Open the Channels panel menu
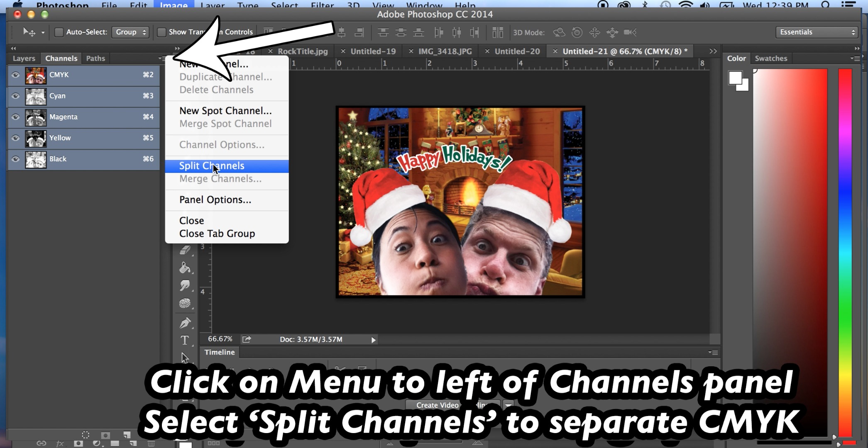Viewport: 868px width, 448px height. (x=162, y=58)
